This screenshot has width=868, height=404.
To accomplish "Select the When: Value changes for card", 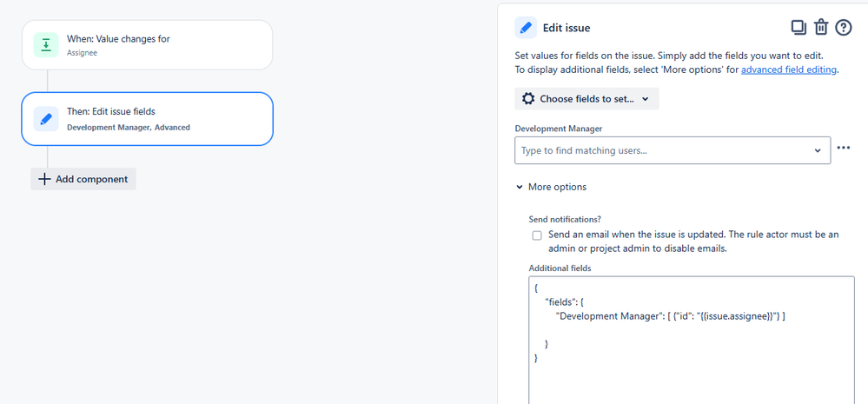I will coord(147,45).
